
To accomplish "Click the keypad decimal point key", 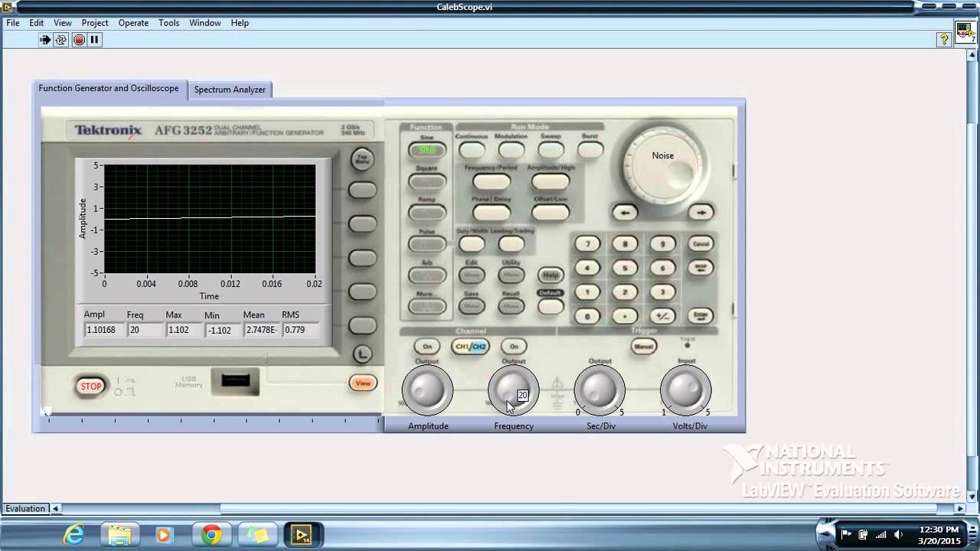I will (x=625, y=315).
